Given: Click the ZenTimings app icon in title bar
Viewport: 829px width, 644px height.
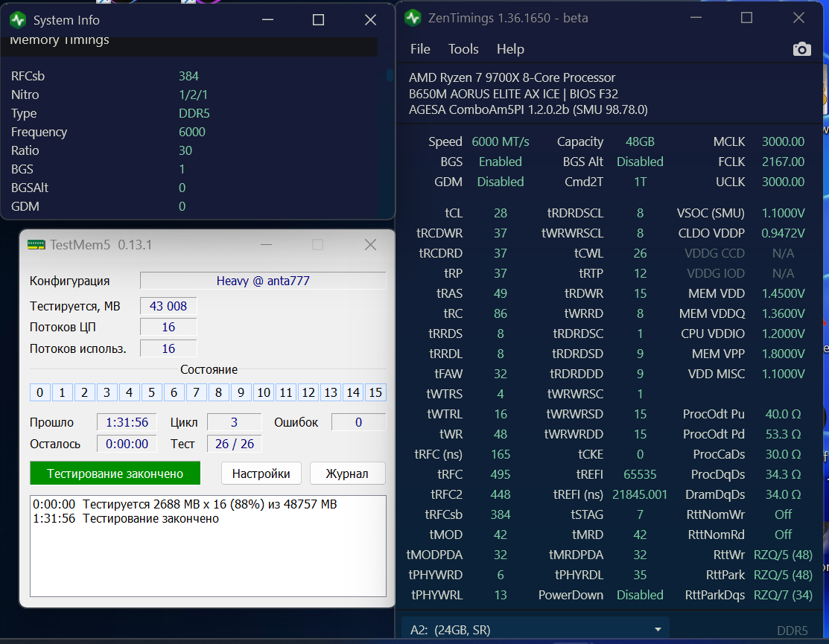Looking at the screenshot, I should click(413, 18).
